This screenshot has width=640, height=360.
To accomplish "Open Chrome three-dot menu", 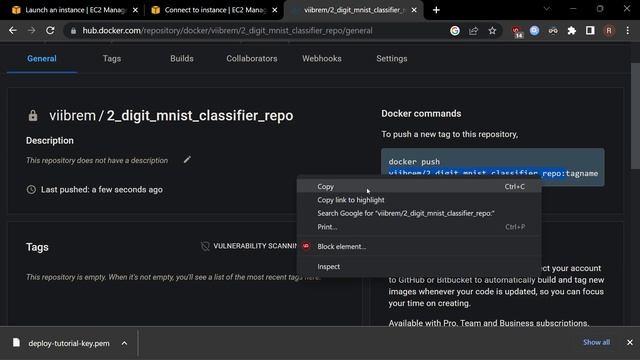I will pyautogui.click(x=628, y=31).
